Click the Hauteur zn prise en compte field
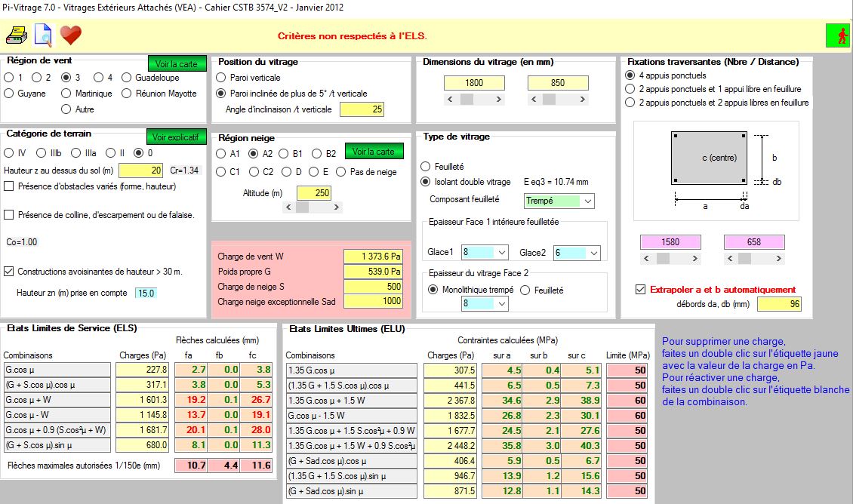 (146, 293)
